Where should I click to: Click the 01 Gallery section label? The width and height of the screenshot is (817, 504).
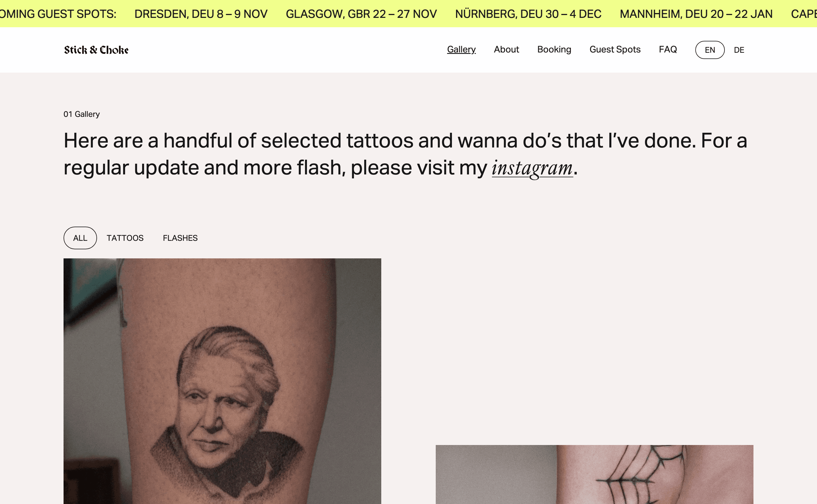(82, 114)
